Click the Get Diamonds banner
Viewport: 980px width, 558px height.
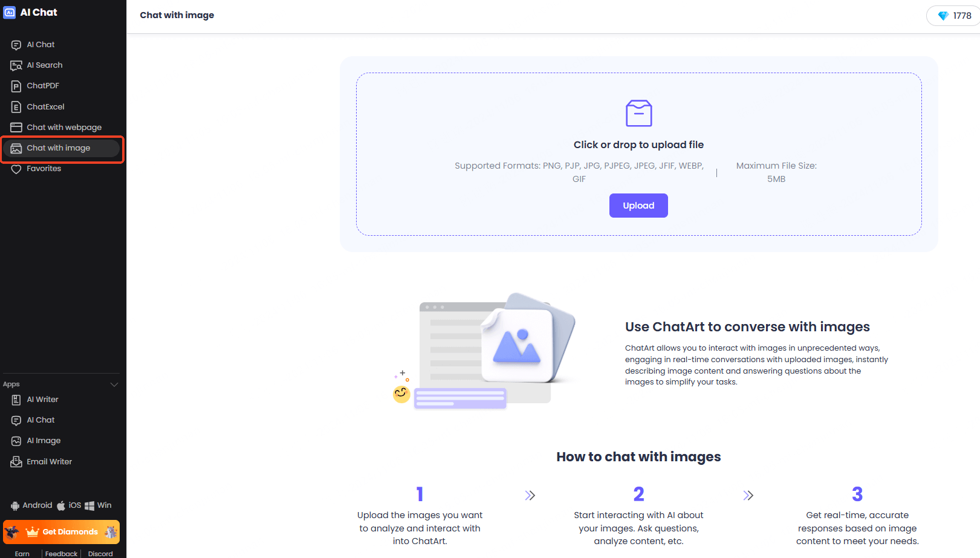(61, 532)
